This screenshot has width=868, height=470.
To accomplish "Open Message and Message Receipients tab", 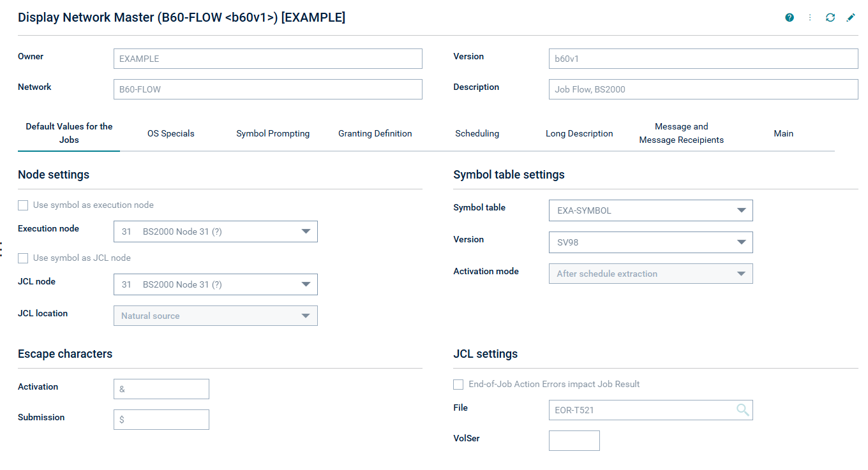I will pyautogui.click(x=682, y=133).
